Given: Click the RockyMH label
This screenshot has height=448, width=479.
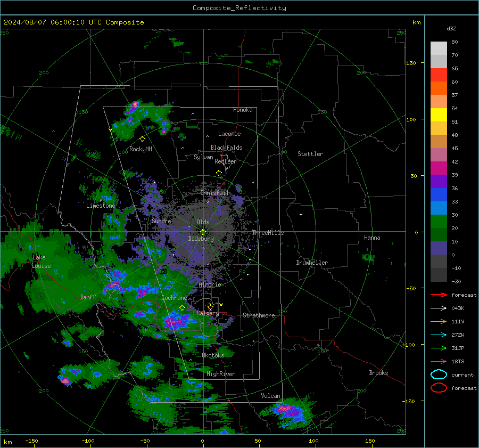Looking at the screenshot, I should click(141, 149).
